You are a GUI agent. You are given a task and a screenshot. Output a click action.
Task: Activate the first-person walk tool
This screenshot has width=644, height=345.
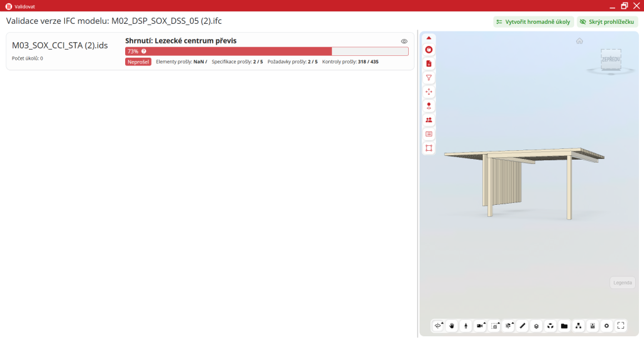465,326
